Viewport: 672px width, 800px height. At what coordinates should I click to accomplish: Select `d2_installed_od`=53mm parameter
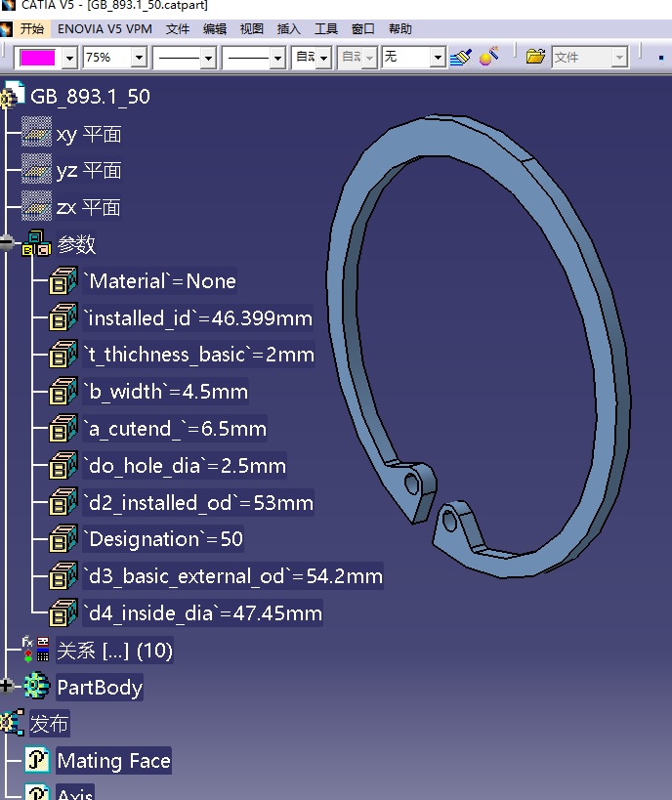click(x=198, y=503)
